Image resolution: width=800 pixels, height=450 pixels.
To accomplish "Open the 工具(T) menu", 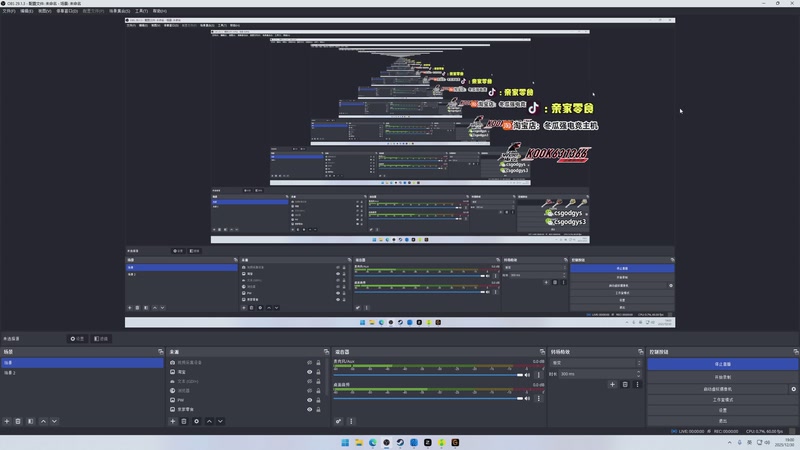I will coord(141,11).
